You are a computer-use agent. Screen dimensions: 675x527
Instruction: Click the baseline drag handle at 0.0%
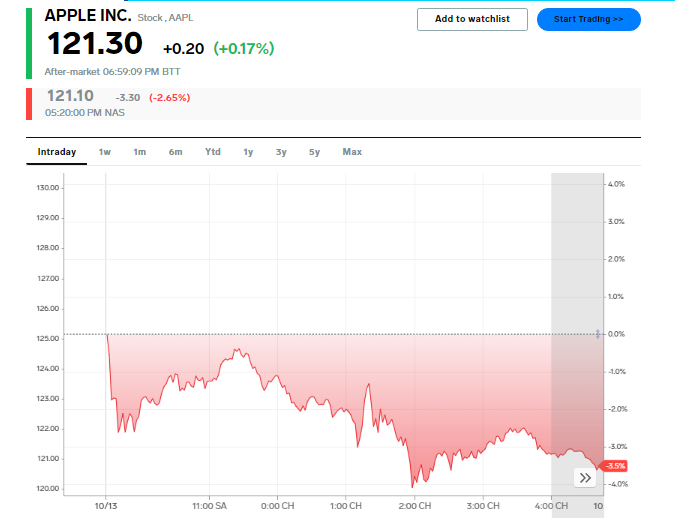tap(598, 334)
